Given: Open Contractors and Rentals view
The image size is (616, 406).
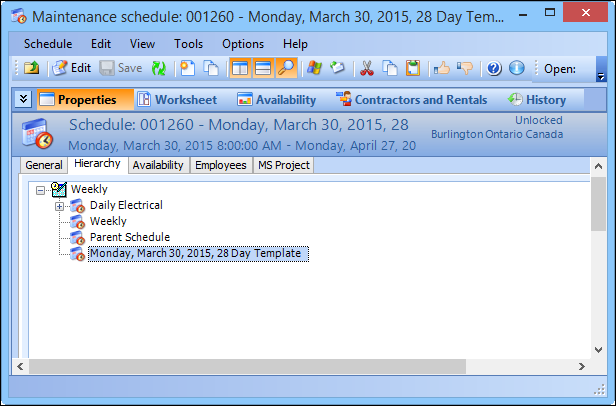Looking at the screenshot, I should [412, 99].
